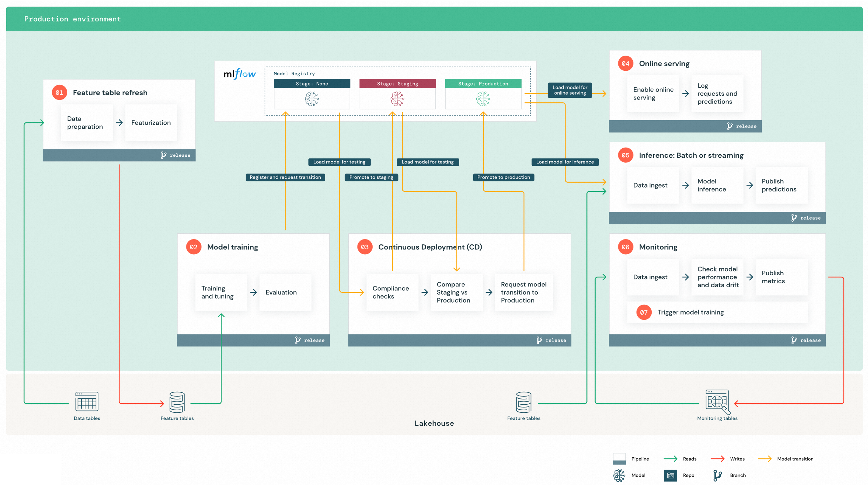Click the branch icon in Monitoring footer
The image size is (868, 486).
pos(794,340)
